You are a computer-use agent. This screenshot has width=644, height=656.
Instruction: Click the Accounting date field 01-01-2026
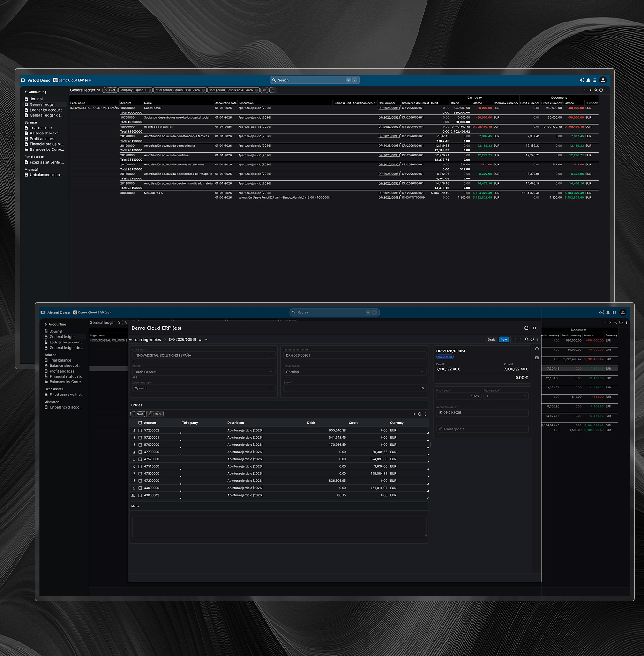(x=482, y=413)
